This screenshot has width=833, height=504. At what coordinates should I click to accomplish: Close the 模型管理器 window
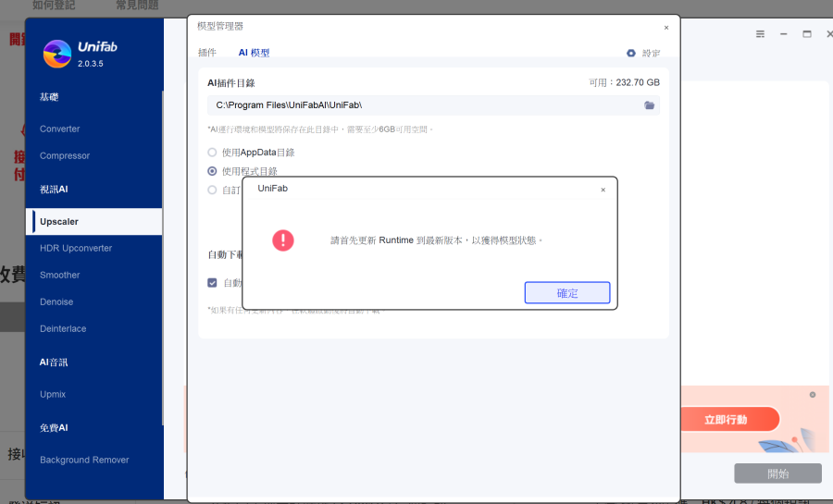[666, 28]
